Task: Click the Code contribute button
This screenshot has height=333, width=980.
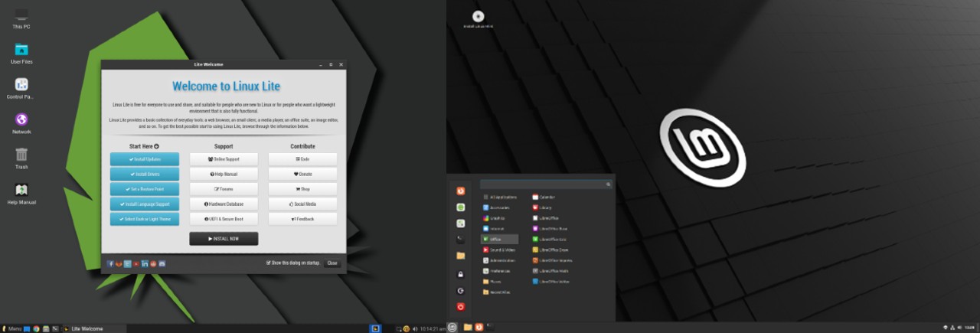Action: point(302,159)
